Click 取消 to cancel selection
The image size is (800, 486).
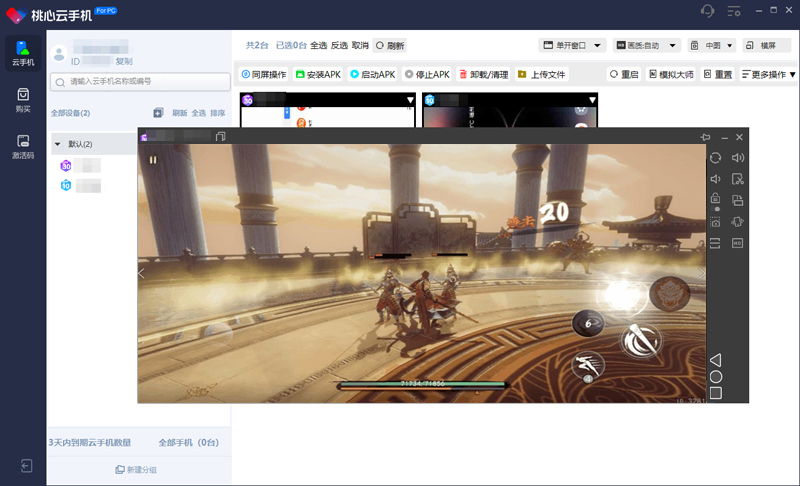click(x=360, y=45)
